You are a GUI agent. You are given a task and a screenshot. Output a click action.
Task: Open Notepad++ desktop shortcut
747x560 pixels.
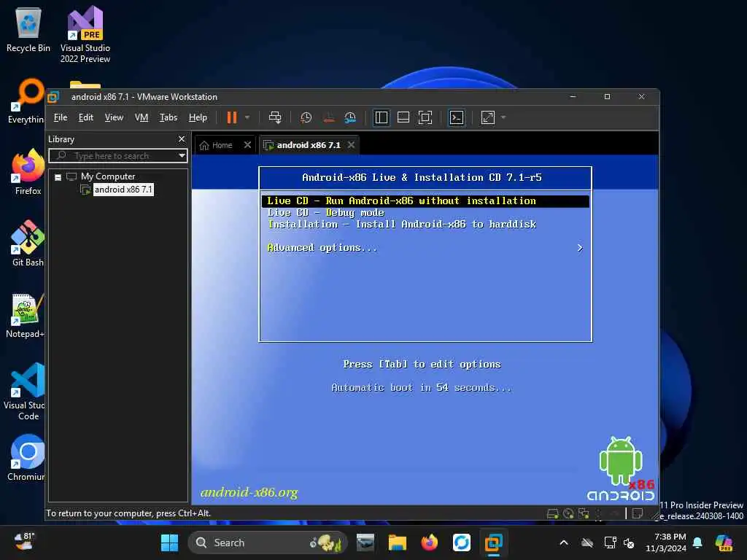26,316
